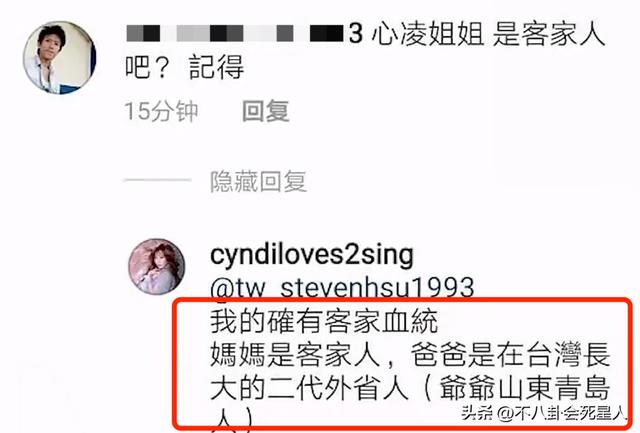Click the final 人） line of reply
This screenshot has width=640, height=433.
[x=234, y=418]
